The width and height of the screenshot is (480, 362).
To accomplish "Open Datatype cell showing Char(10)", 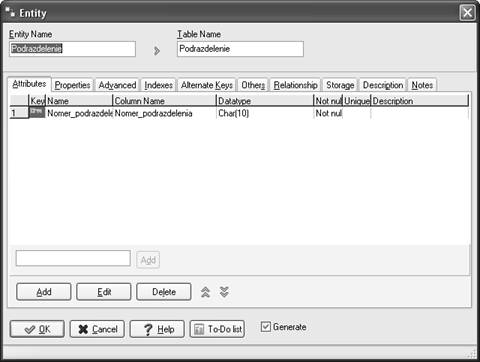I will click(265, 113).
